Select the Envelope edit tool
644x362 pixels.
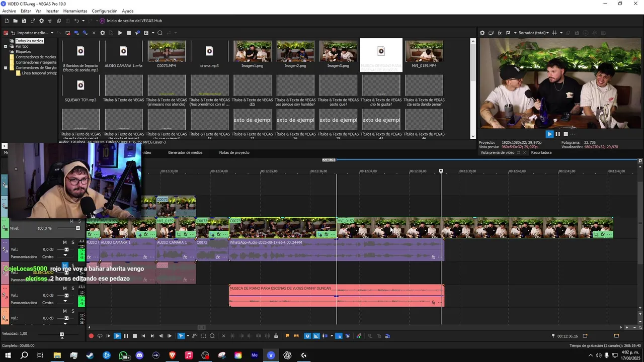pyautogui.click(x=195, y=336)
